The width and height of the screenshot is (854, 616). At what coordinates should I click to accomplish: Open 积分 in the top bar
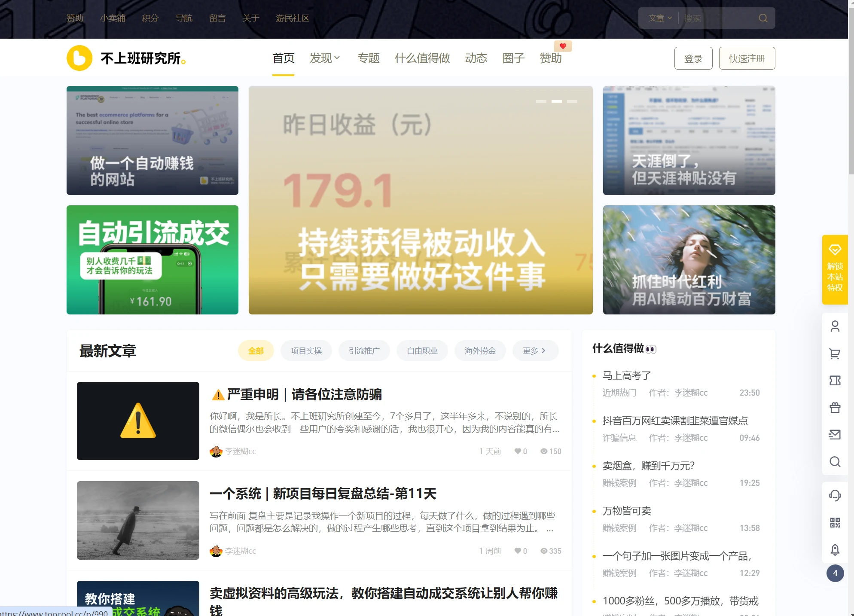150,18
